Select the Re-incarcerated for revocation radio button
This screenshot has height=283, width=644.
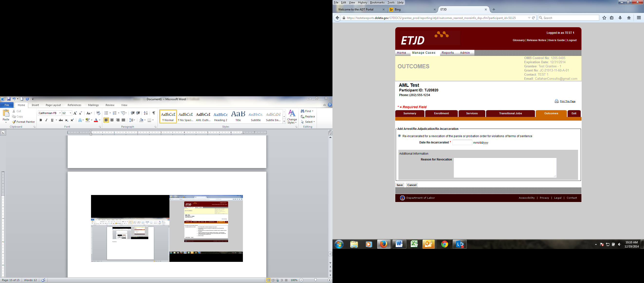pos(399,136)
